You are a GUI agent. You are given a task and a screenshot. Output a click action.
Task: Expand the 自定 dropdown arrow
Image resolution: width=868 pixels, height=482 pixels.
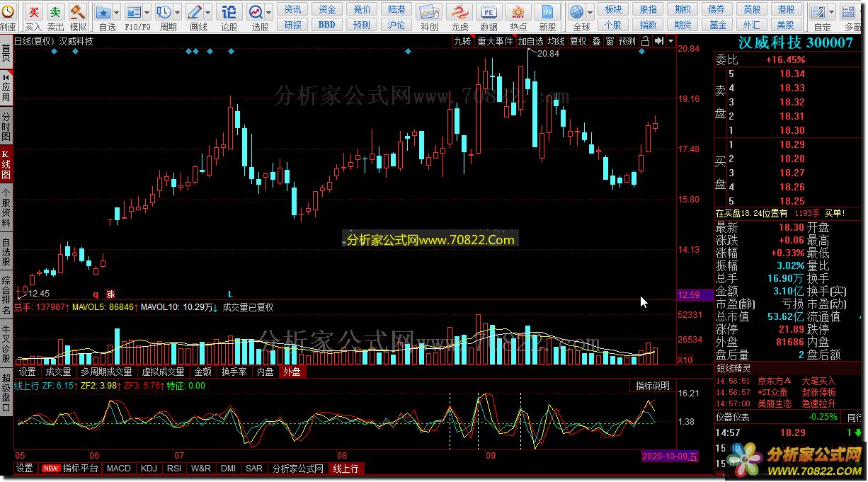pyautogui.click(x=830, y=12)
